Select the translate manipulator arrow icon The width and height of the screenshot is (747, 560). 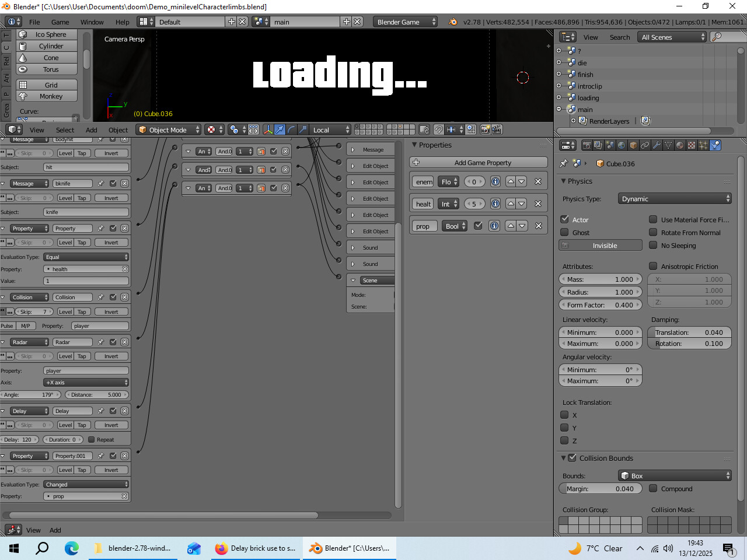(x=280, y=129)
